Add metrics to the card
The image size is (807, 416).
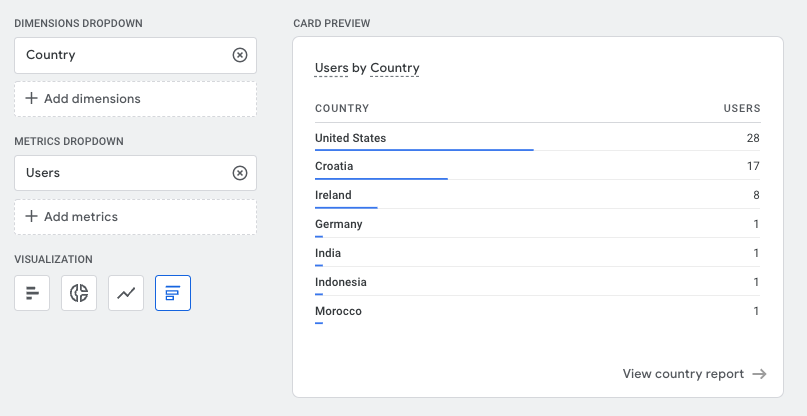135,217
